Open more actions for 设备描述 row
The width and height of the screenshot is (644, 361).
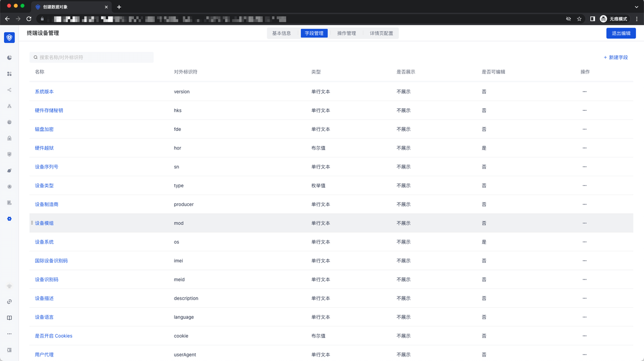coord(584,298)
